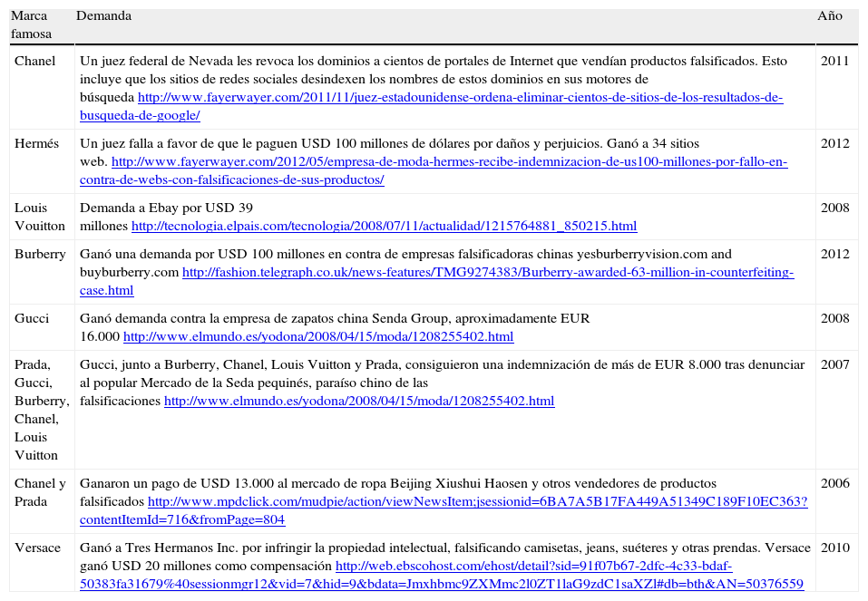Click the elmundo.es link in the Gucci row
The image size is (868, 601).
(317, 336)
